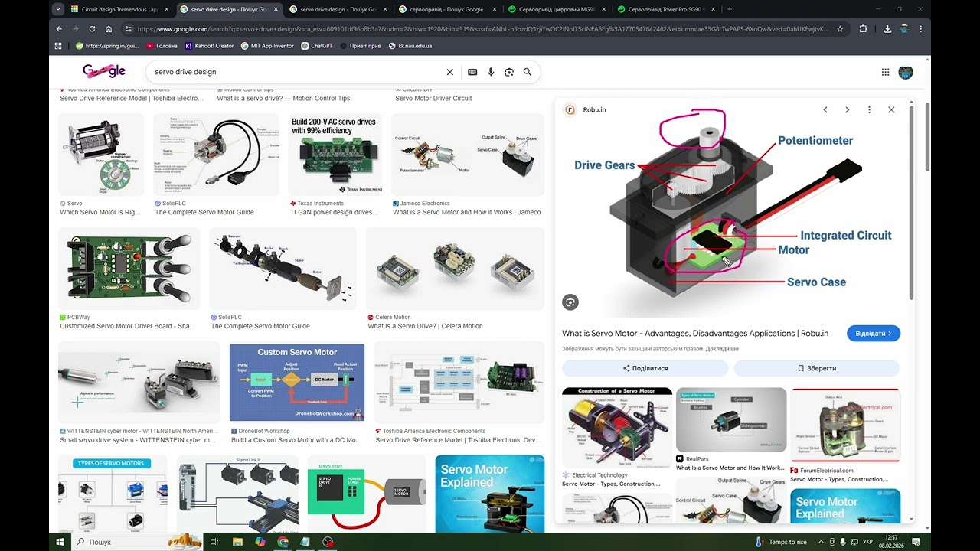980x551 pixels.
Task: Click the browser address bar URL
Action: [482, 29]
